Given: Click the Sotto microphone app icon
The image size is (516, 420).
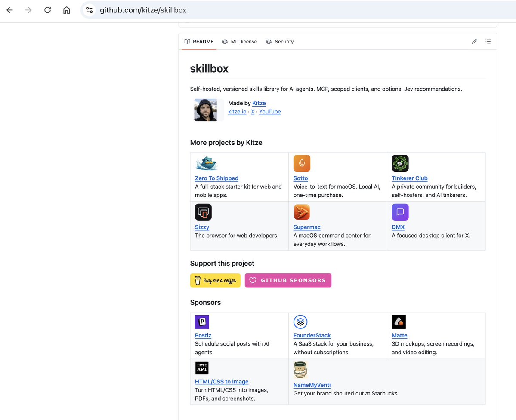Looking at the screenshot, I should tap(302, 163).
